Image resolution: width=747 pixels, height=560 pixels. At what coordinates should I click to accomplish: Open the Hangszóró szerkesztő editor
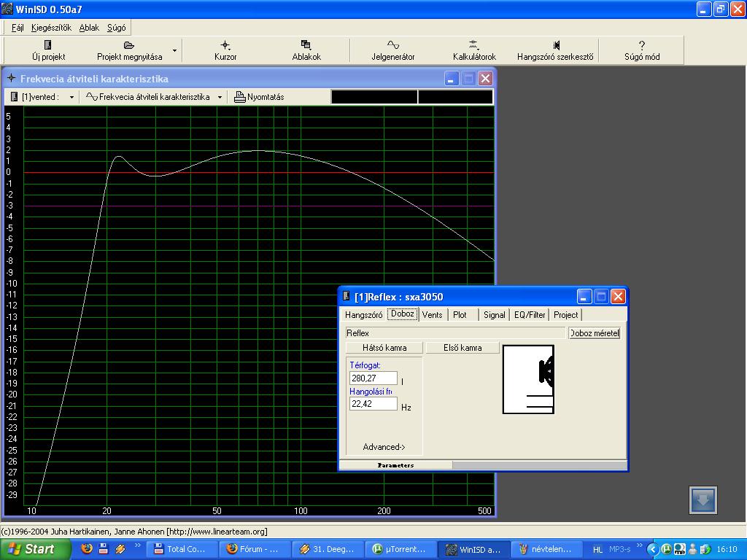pos(555,45)
